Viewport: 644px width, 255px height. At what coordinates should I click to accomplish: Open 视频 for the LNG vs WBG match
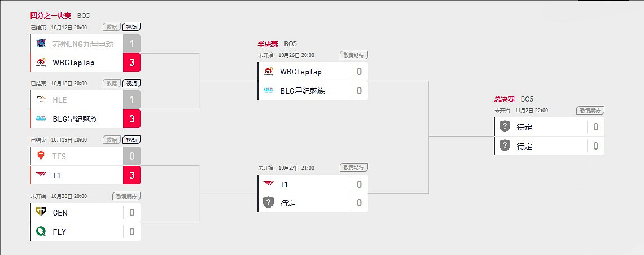tap(131, 27)
